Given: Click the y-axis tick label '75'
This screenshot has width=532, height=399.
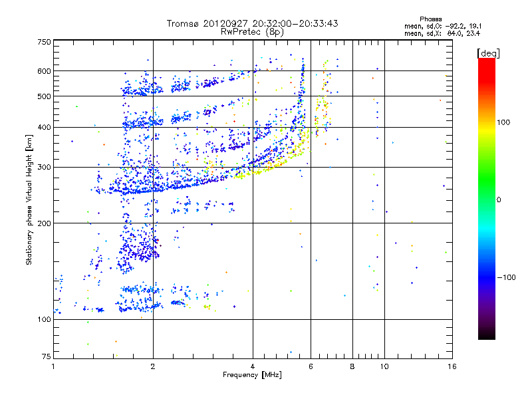Looking at the screenshot, I should click(46, 356).
